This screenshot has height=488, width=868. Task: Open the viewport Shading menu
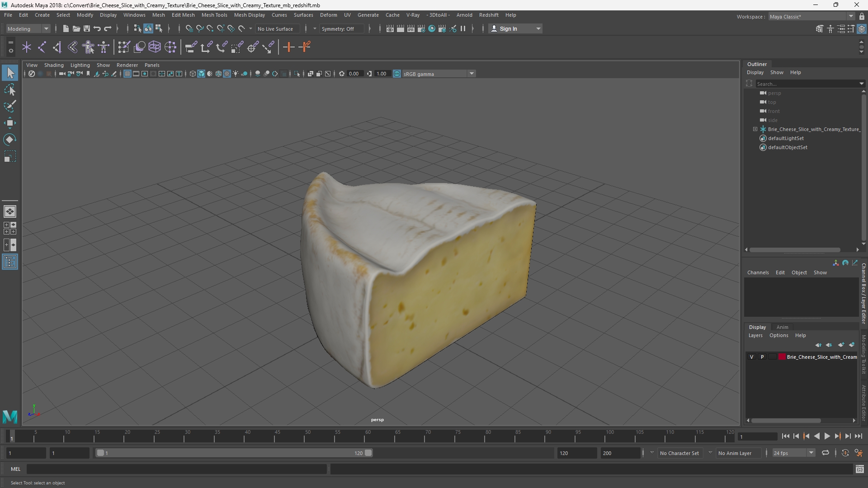pyautogui.click(x=54, y=65)
